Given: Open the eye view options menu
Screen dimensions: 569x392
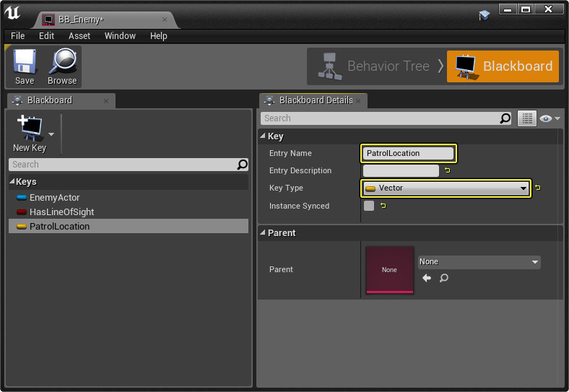Looking at the screenshot, I should click(x=550, y=118).
